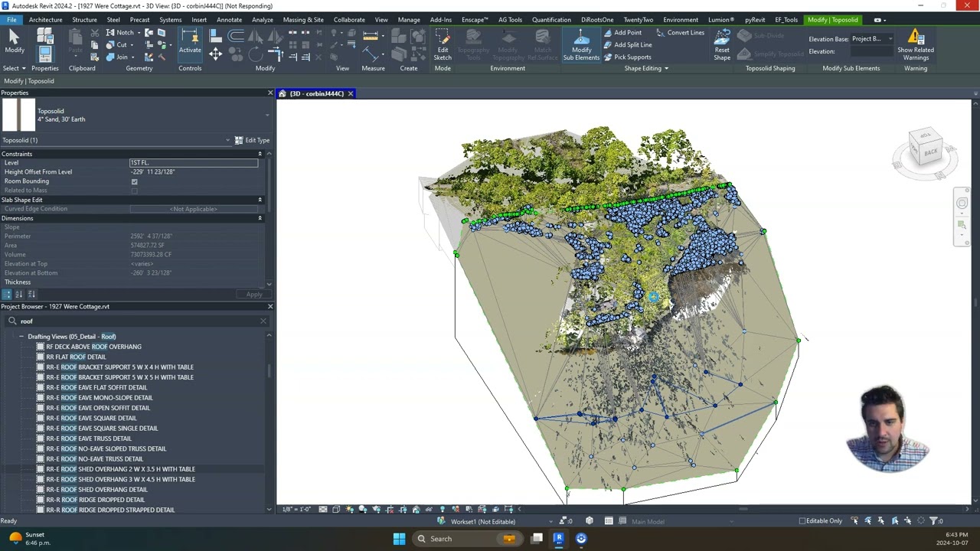Open the Massing & Site tab
This screenshot has width=980, height=551.
click(x=303, y=20)
